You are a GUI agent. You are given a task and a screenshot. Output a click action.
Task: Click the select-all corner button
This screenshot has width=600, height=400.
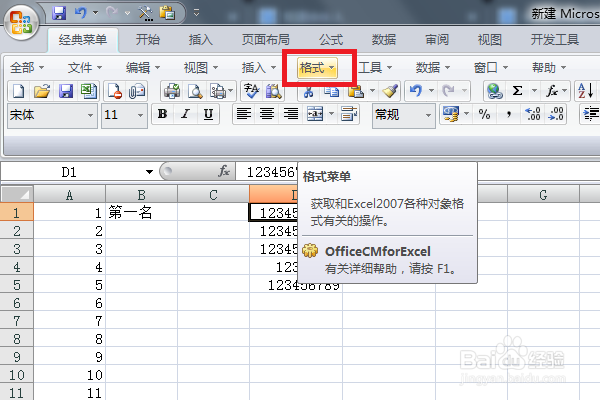(x=17, y=194)
